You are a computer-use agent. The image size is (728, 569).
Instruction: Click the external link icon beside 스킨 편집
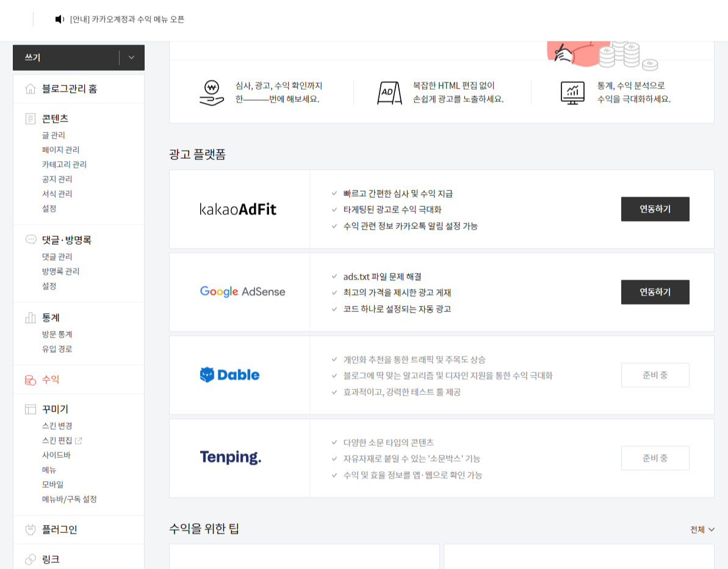tap(79, 440)
